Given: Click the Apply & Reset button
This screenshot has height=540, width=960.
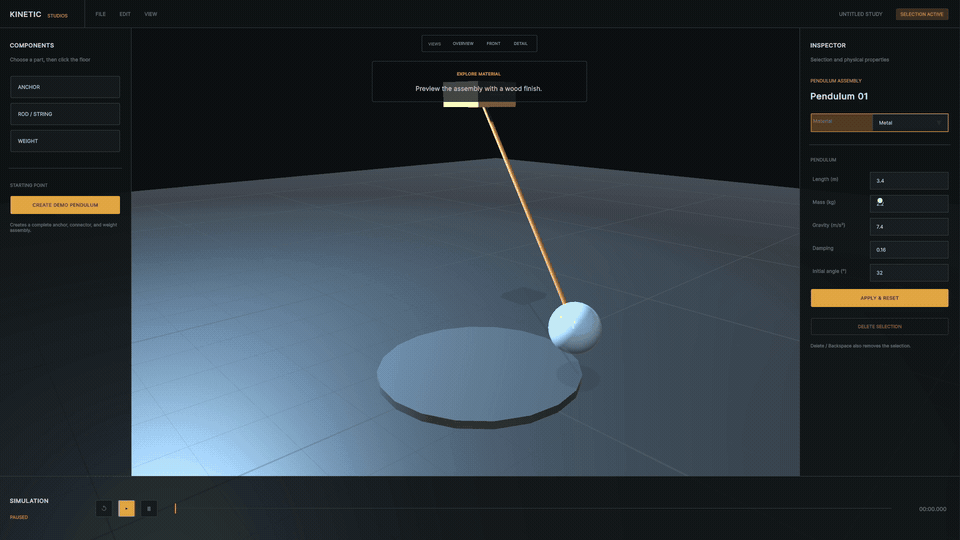Looking at the screenshot, I should (879, 298).
